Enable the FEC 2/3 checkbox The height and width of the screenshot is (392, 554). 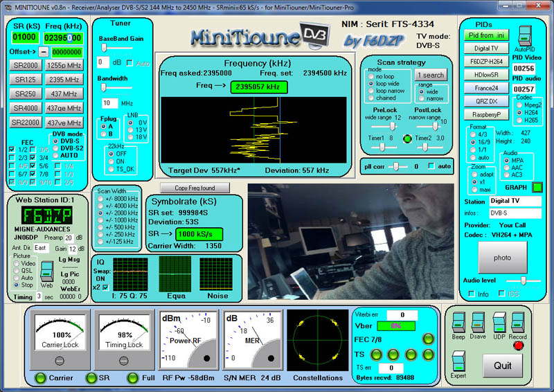tap(12, 157)
